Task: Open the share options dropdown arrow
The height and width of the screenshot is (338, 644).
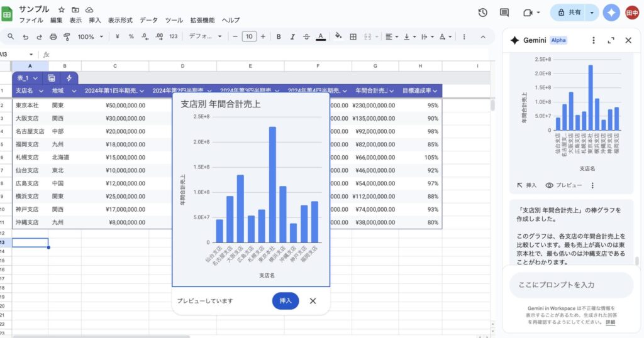Action: [592, 13]
